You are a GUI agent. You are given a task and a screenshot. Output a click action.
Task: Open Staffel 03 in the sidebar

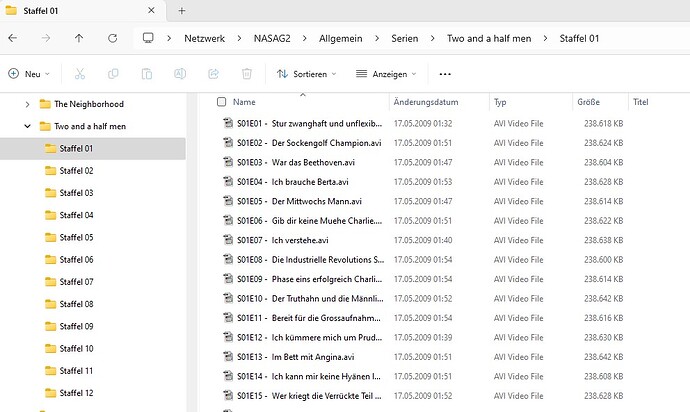click(x=76, y=193)
